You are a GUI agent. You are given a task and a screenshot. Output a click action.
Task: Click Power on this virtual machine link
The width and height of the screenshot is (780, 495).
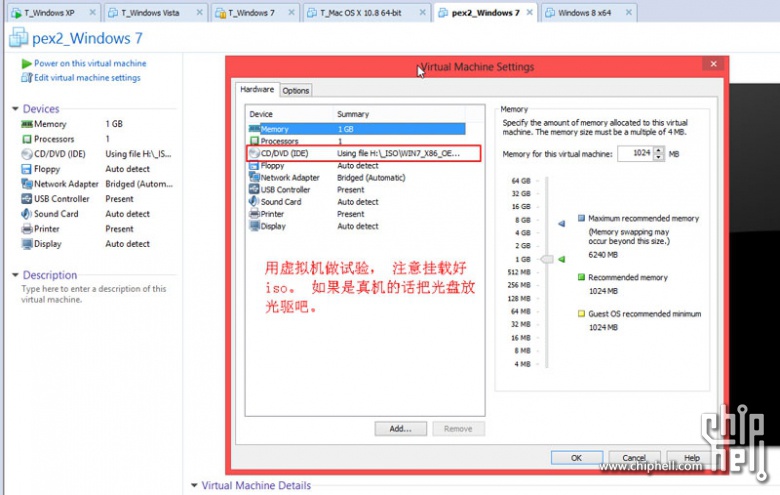pyautogui.click(x=90, y=64)
